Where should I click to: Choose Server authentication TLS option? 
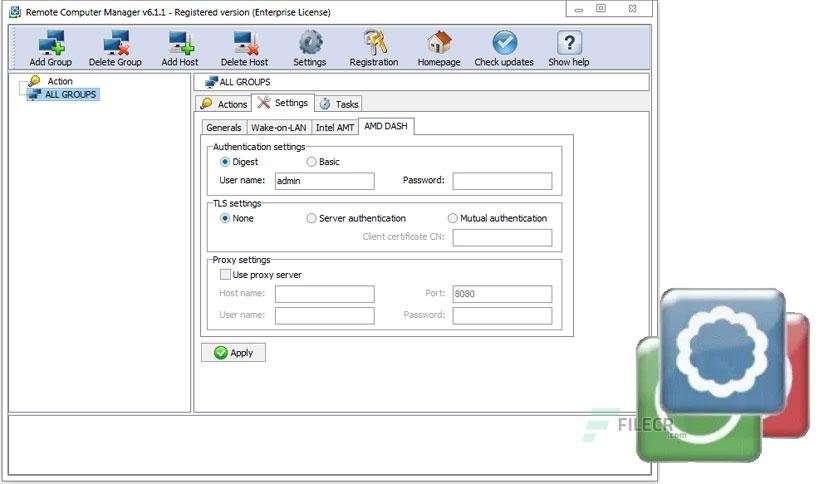(x=311, y=218)
